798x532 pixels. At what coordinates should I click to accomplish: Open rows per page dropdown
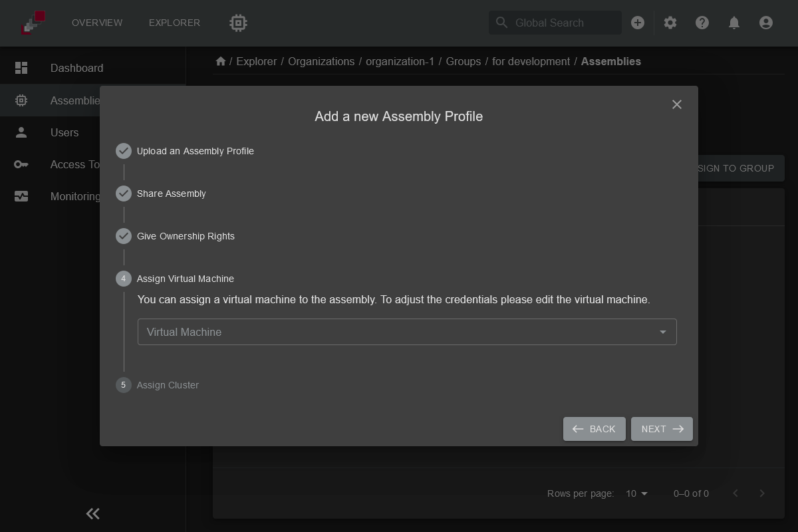click(636, 493)
